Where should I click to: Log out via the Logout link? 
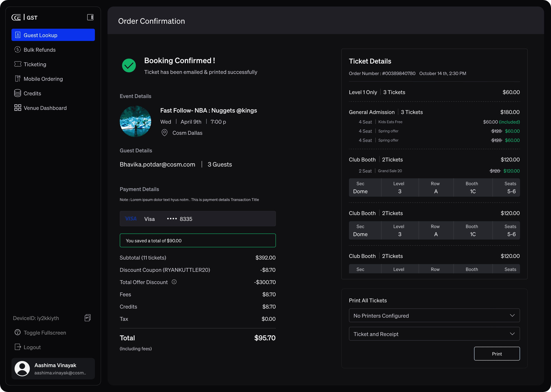pyautogui.click(x=32, y=347)
